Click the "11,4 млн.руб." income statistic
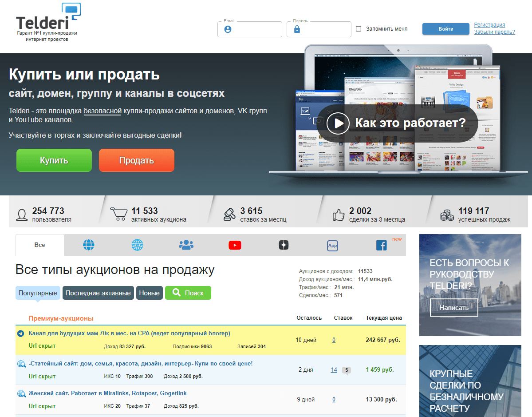The image size is (532, 417). (375, 279)
